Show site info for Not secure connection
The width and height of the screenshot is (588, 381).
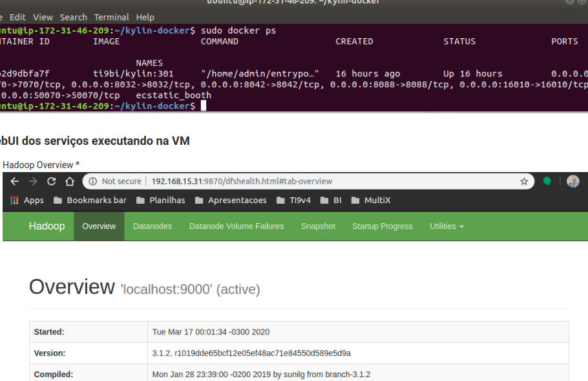92,181
